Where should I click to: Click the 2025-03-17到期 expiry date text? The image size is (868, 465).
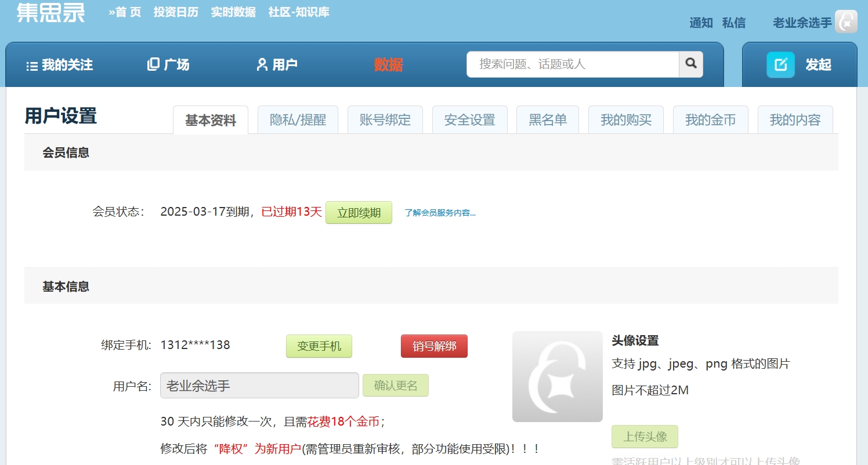point(204,212)
